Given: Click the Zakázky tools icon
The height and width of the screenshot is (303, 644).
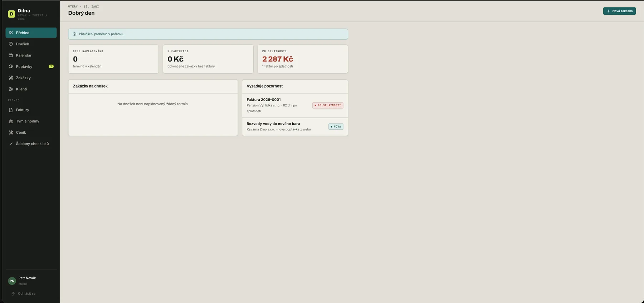Looking at the screenshot, I should [11, 78].
